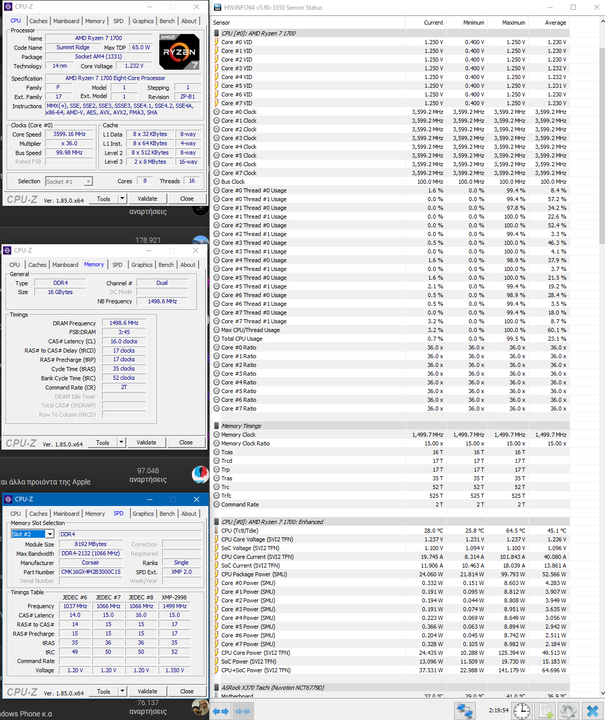This screenshot has height=720, width=605.
Task: Open Tools dropdown arrow in SPD CPU-Z window
Action: tap(122, 692)
